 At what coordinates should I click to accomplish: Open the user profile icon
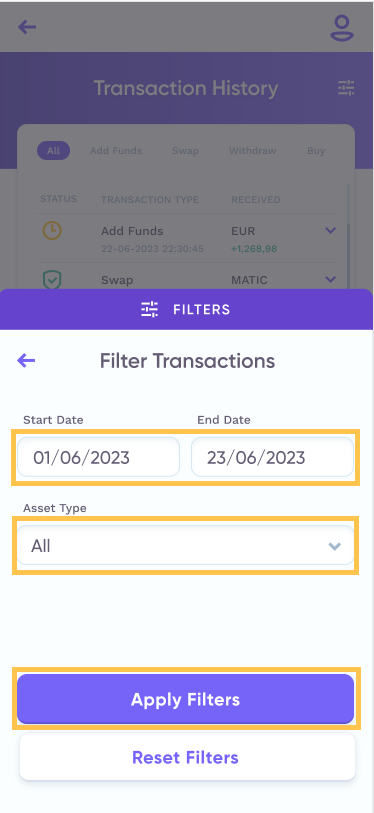pyautogui.click(x=342, y=27)
